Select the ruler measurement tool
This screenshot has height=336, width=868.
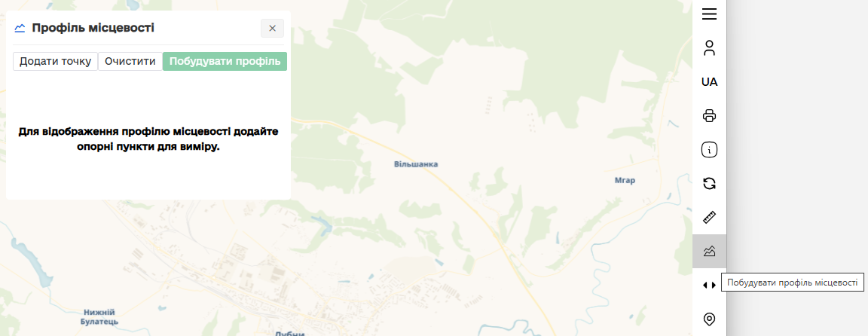click(709, 217)
